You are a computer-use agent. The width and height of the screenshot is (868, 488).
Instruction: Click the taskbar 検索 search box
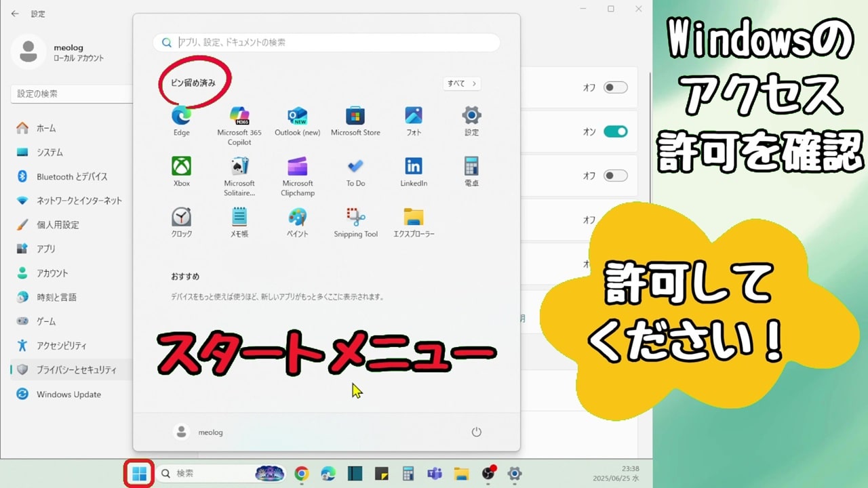[220, 474]
